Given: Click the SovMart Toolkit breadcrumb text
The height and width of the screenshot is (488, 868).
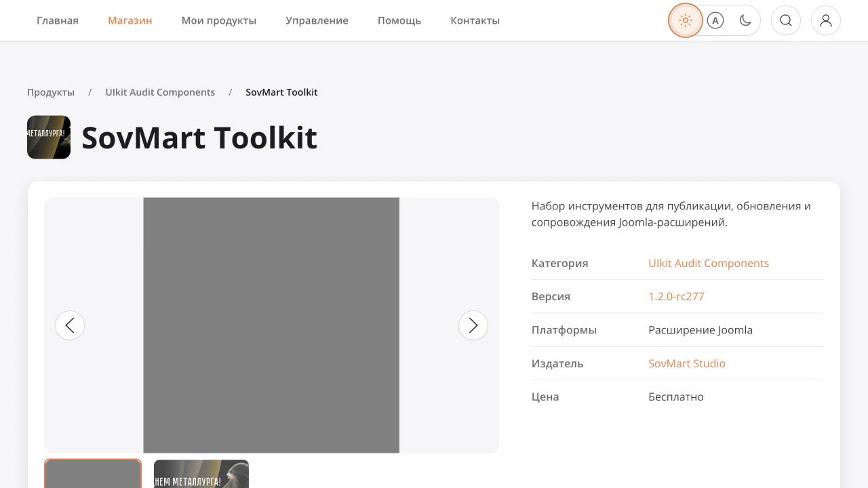Looking at the screenshot, I should [x=281, y=92].
